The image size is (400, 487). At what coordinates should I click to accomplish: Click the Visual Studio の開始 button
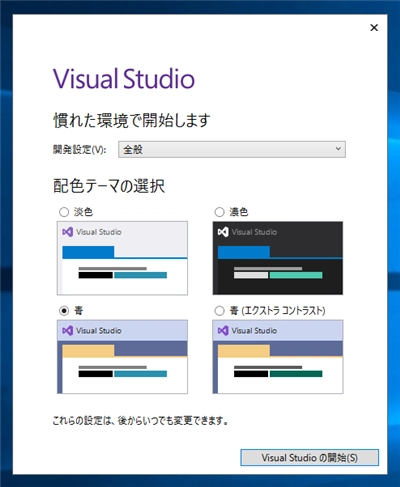(x=309, y=458)
